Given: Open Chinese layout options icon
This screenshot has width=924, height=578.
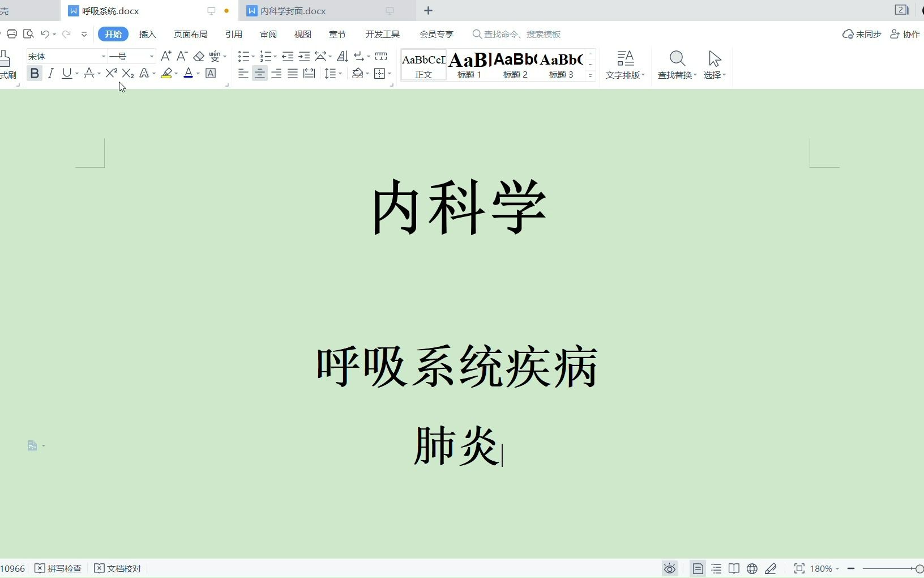Looking at the screenshot, I should coord(320,56).
